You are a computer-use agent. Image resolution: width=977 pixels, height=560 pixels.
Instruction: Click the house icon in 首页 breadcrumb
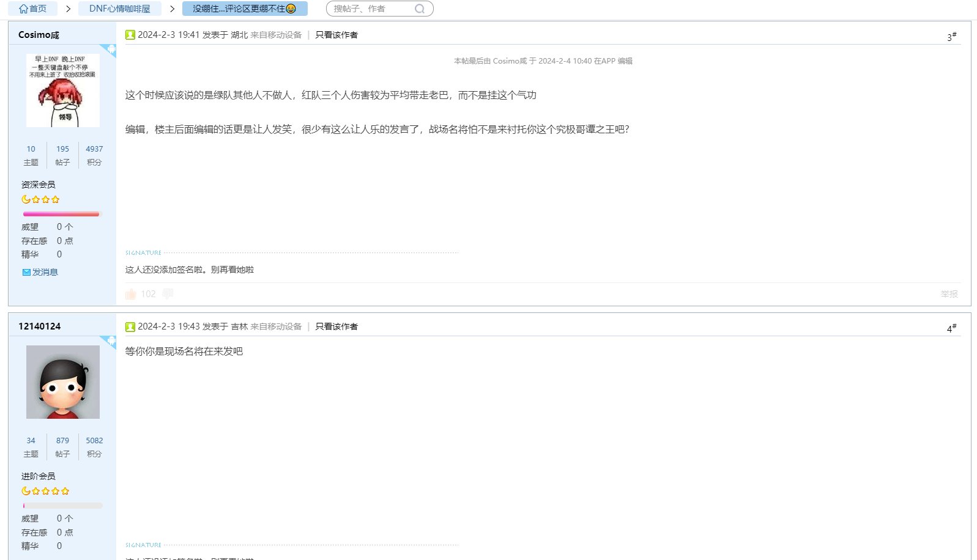[x=23, y=9]
